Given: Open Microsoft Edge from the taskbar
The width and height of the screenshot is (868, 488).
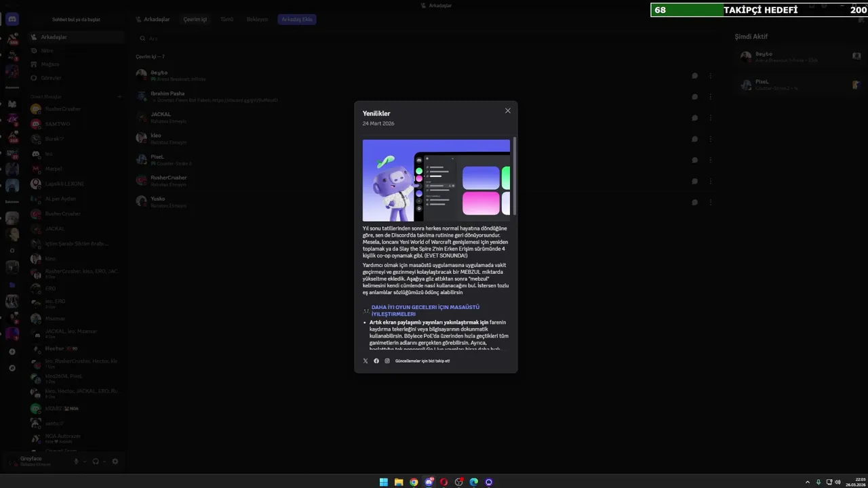Looking at the screenshot, I should click(x=474, y=482).
